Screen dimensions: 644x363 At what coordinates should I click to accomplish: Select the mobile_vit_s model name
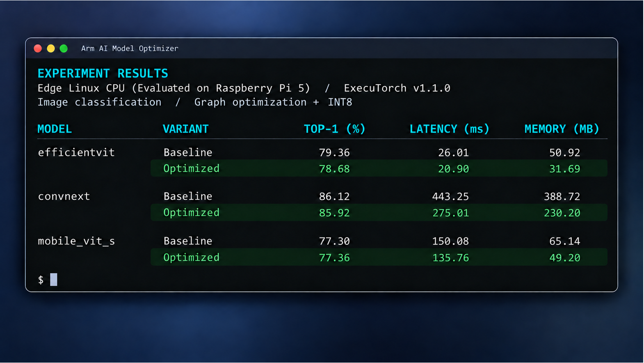[76, 241]
